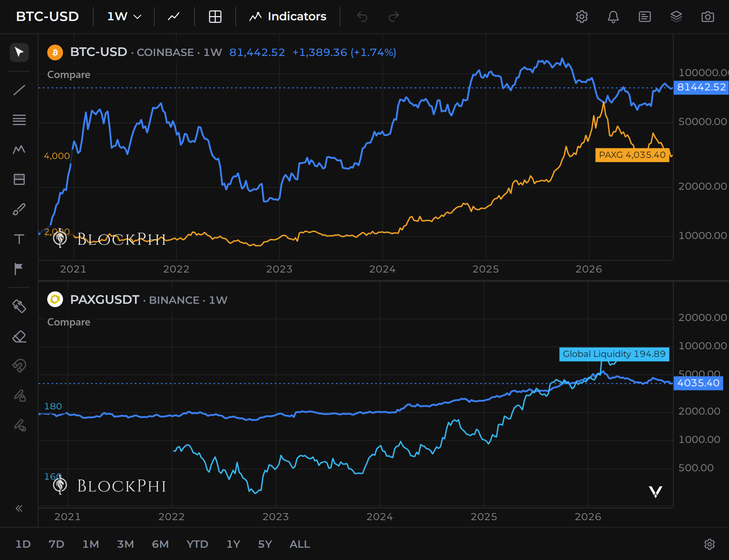Select the trend line drawing tool
729x560 pixels.
coord(19,90)
